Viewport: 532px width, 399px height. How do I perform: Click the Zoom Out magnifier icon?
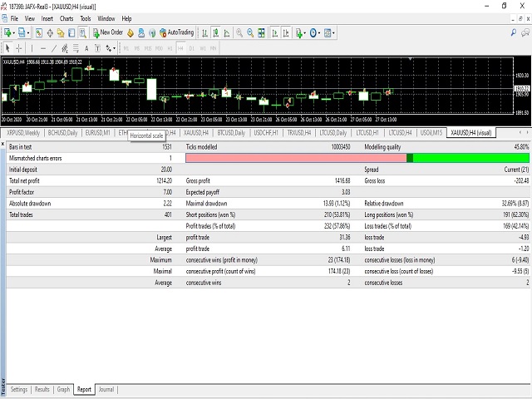point(249,33)
